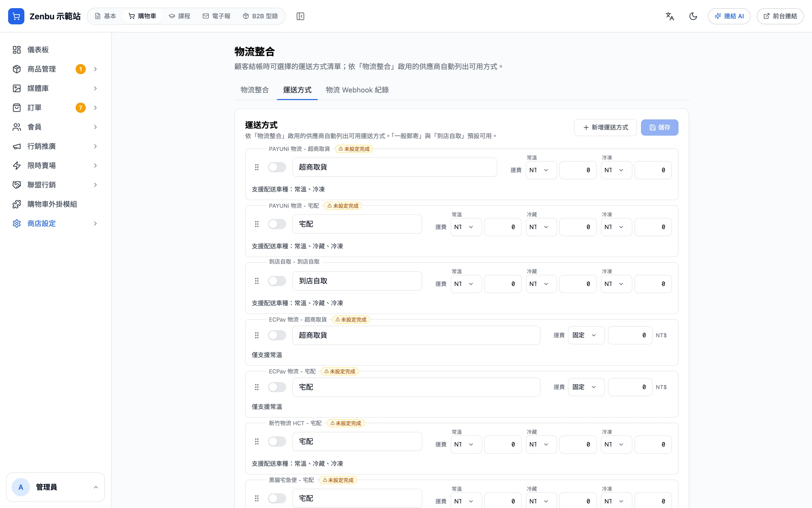Click the 聯盟行銷 handshake icon

17,185
